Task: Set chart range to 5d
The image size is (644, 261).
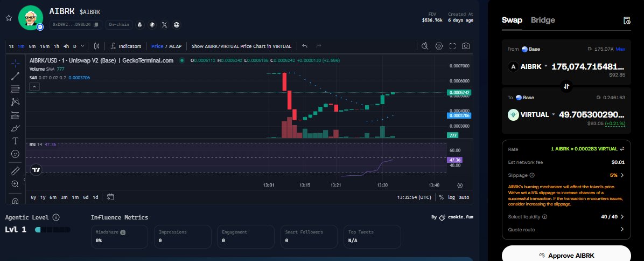Action: point(86,197)
